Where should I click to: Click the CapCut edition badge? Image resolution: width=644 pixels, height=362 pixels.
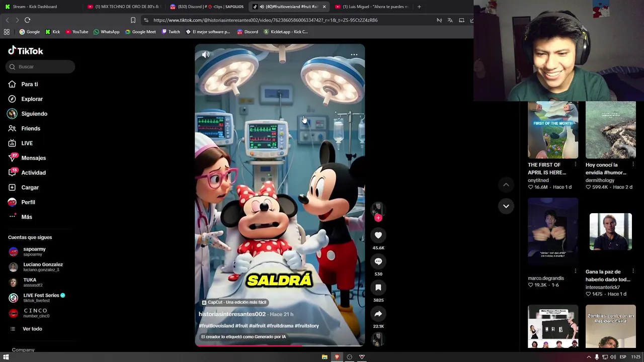[x=234, y=302]
